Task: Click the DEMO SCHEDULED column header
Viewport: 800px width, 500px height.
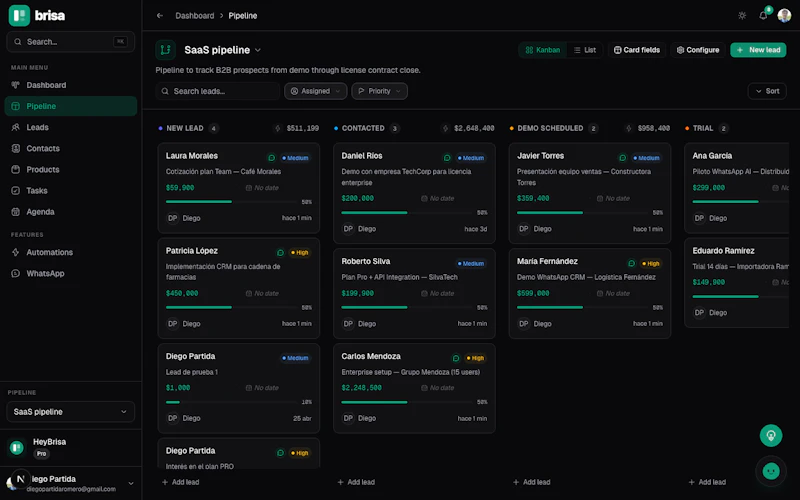Action: pos(550,129)
